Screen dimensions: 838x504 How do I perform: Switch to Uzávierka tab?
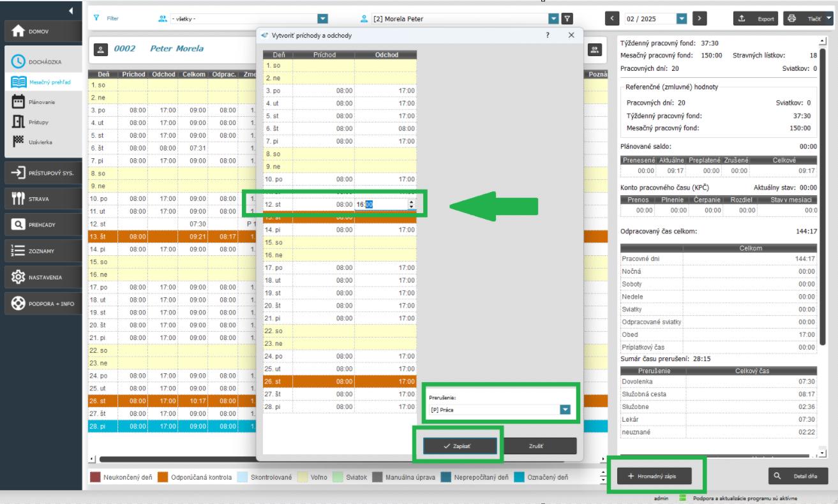pyautogui.click(x=42, y=141)
